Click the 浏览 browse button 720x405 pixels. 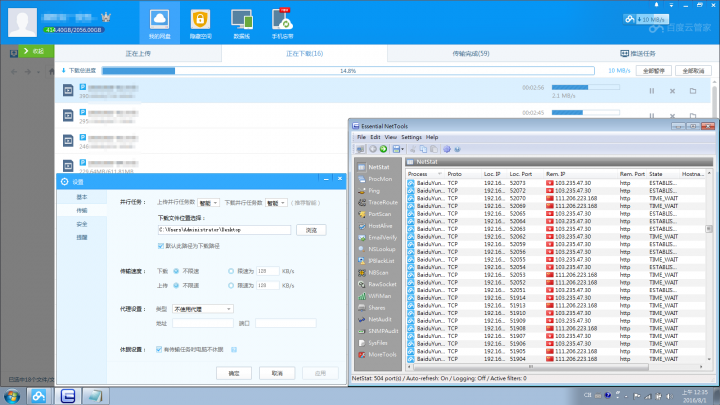311,230
